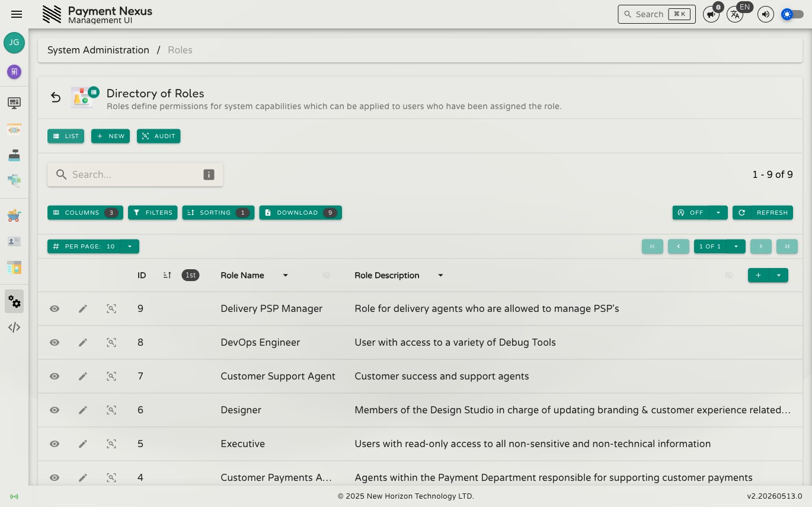Open the ID card sidebar icon
The image size is (812, 507).
click(14, 241)
